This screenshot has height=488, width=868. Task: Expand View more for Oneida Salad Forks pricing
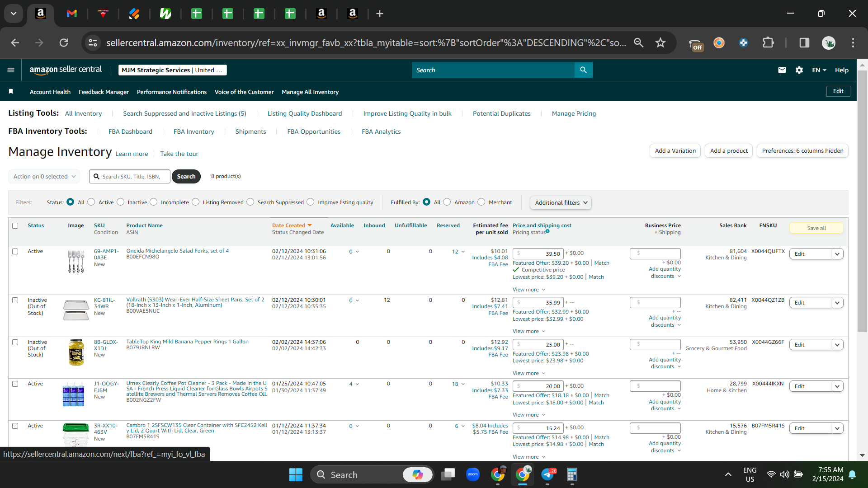coord(529,290)
